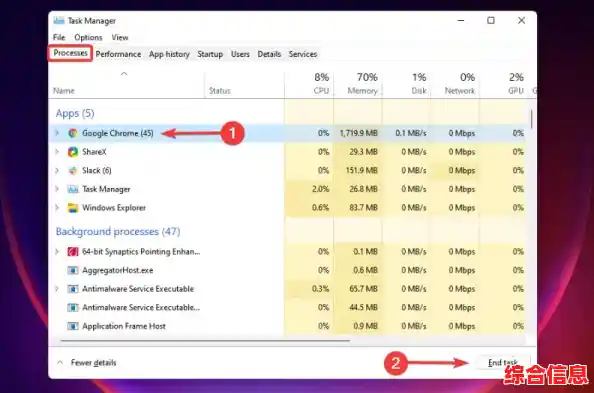The image size is (594, 393).
Task: Click the Fewer details label
Action: click(x=93, y=363)
